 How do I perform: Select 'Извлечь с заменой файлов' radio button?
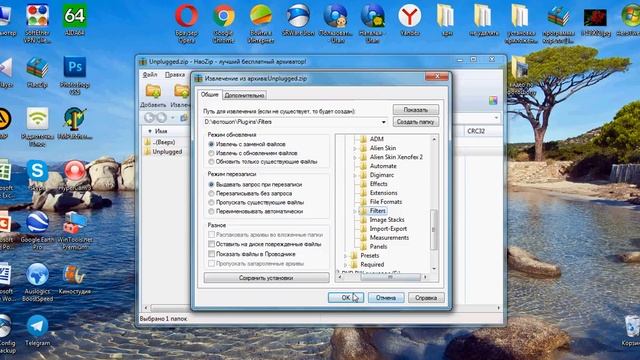[211, 144]
